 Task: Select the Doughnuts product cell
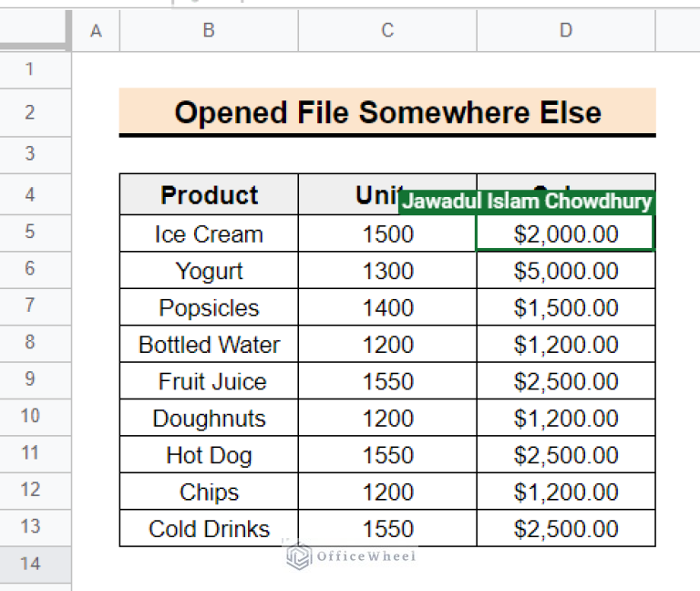tap(209, 419)
